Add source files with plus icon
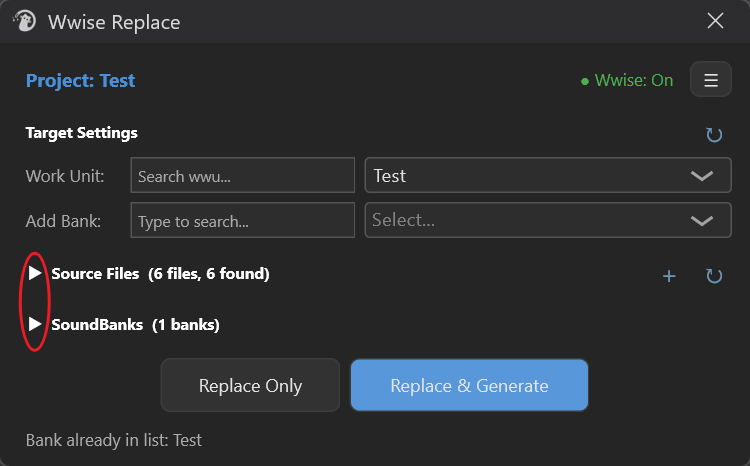The width and height of the screenshot is (750, 466). pos(669,276)
